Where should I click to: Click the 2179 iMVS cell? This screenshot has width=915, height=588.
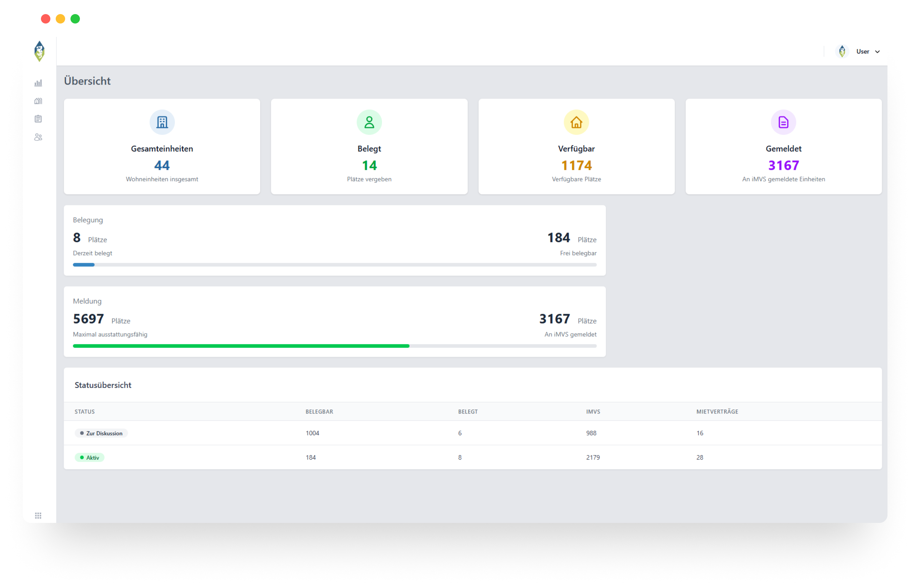(x=593, y=457)
